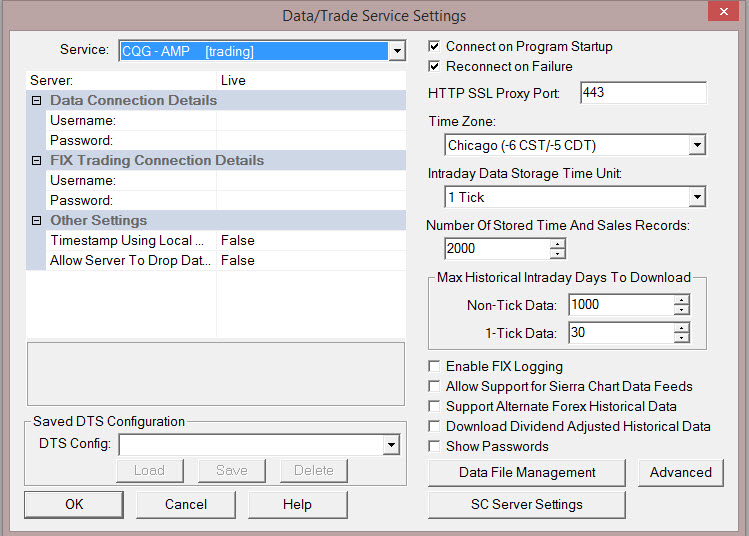
Task: Increase Non-Tick Data days with up arrow
Action: click(x=682, y=299)
